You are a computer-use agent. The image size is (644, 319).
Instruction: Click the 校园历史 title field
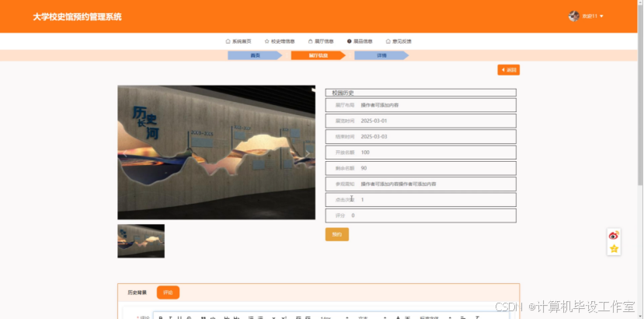point(420,93)
